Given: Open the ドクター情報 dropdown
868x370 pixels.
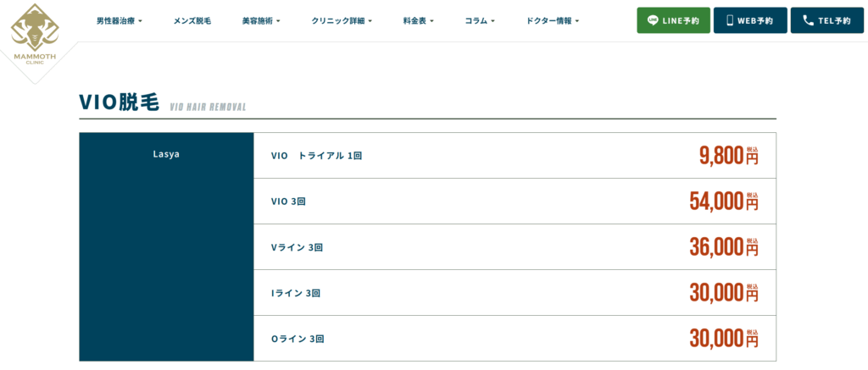Looking at the screenshot, I should pos(553,21).
